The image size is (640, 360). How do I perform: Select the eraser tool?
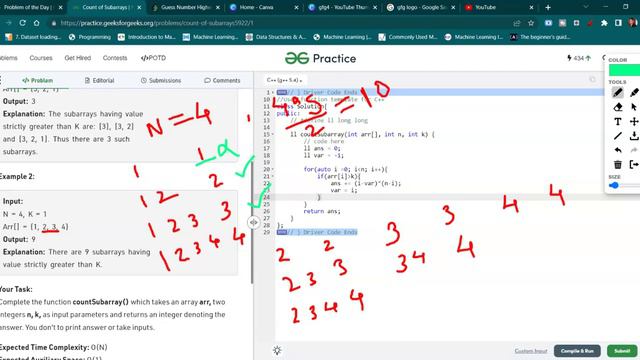pos(618,107)
